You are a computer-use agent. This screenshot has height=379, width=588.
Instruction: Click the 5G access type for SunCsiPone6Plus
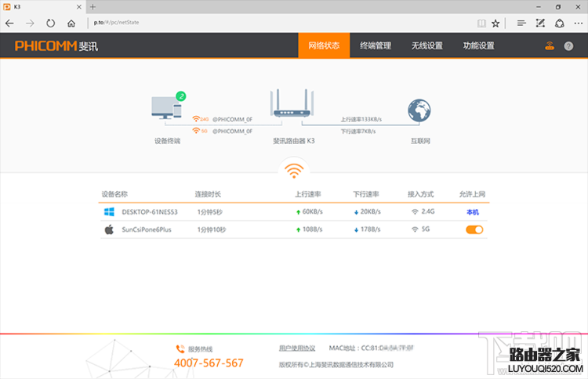tap(421, 229)
